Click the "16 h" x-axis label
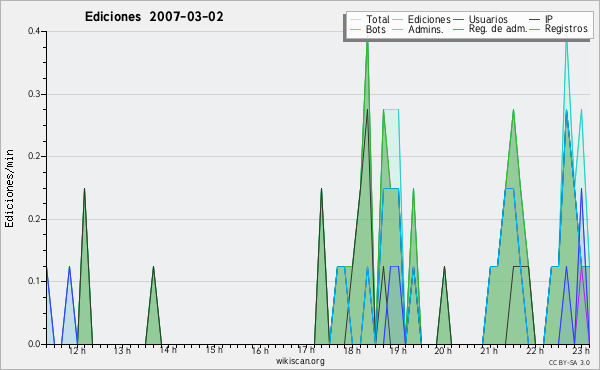The image size is (600, 370). [260, 350]
